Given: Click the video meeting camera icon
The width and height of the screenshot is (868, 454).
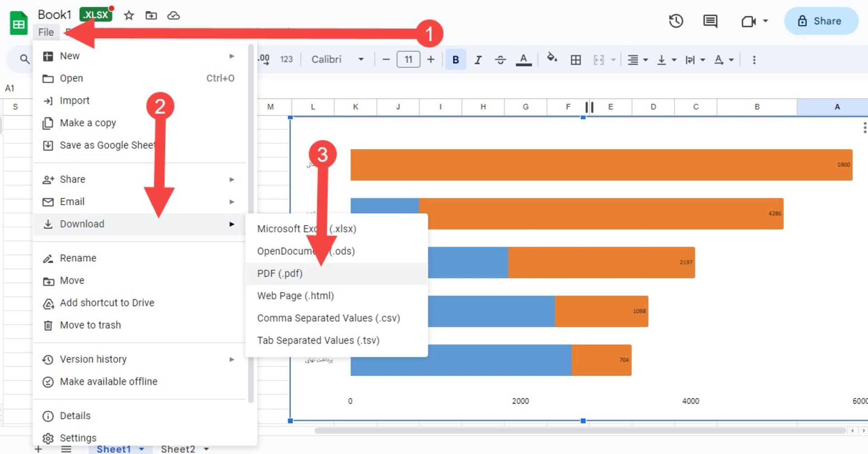Looking at the screenshot, I should [748, 21].
